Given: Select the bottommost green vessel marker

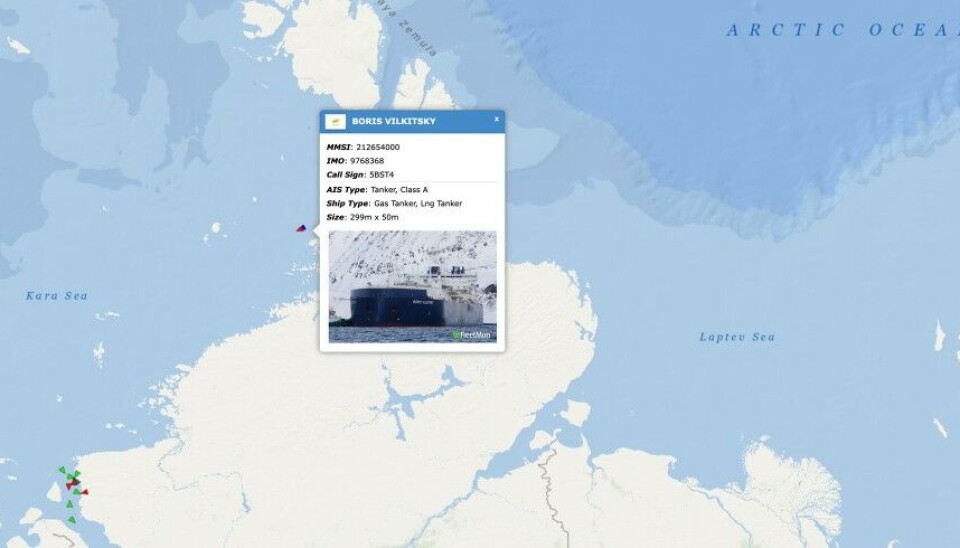Looking at the screenshot, I should [x=72, y=520].
